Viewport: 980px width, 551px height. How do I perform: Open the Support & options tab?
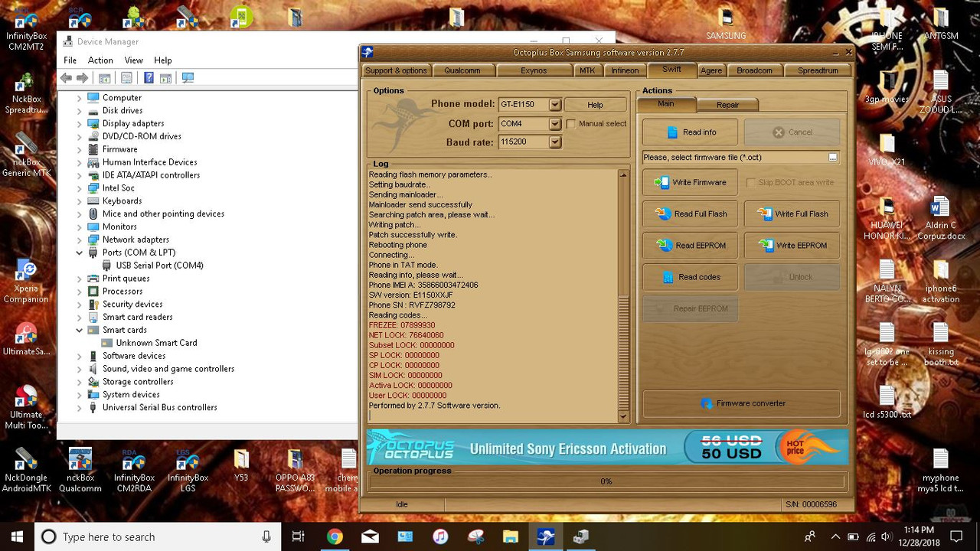(x=396, y=70)
